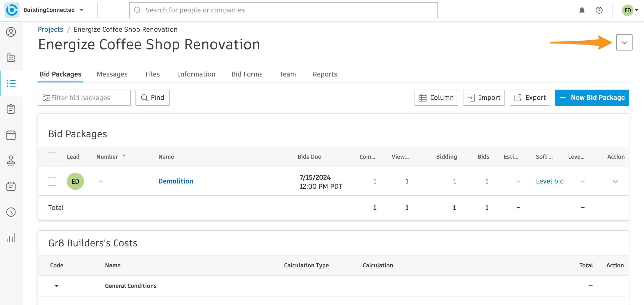644x305 pixels.
Task: Open the bar chart analytics sidebar icon
Action: [x=11, y=238]
